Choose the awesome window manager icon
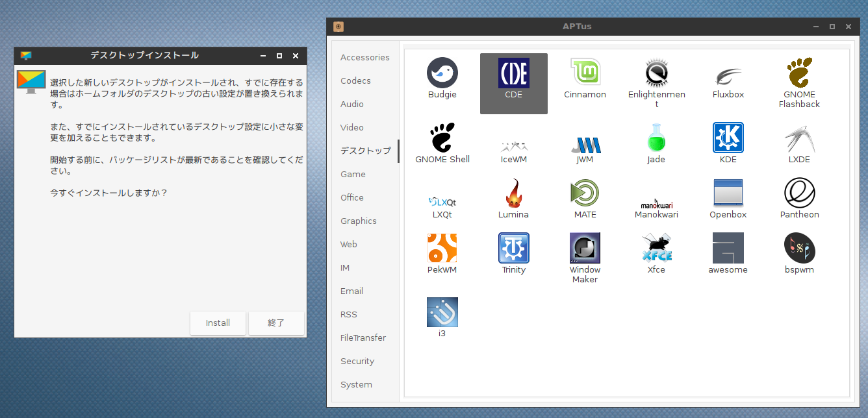This screenshot has height=418, width=868. [x=728, y=249]
